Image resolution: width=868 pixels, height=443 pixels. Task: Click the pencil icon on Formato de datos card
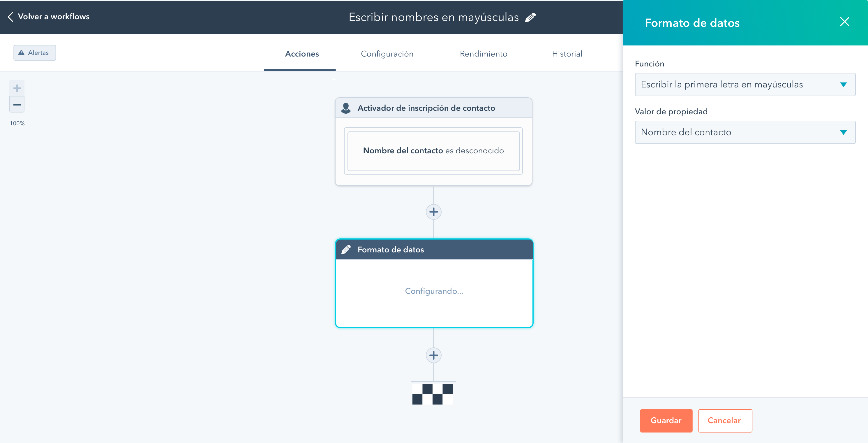click(x=346, y=249)
